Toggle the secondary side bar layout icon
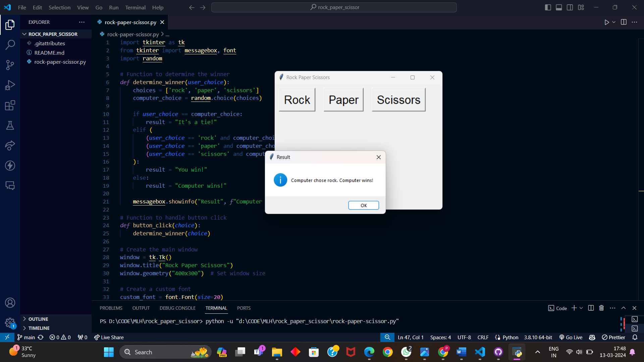Screen dimensions: 644x362 coord(570,7)
